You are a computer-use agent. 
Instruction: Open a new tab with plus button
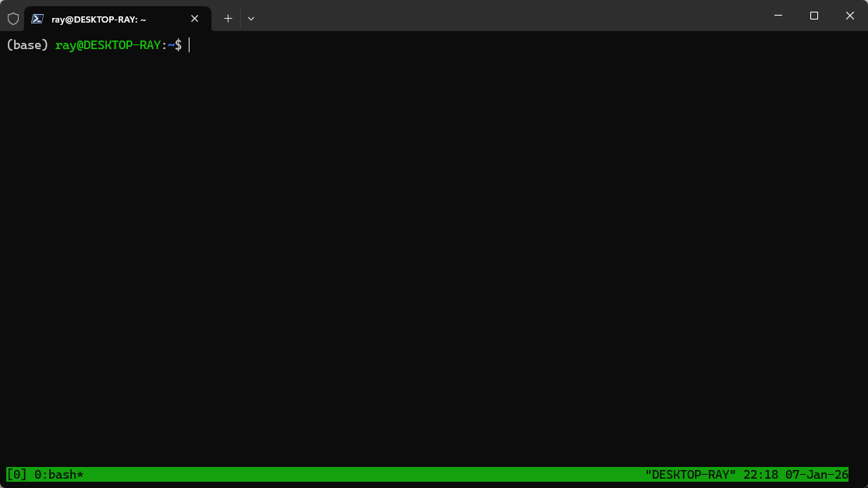pyautogui.click(x=228, y=18)
